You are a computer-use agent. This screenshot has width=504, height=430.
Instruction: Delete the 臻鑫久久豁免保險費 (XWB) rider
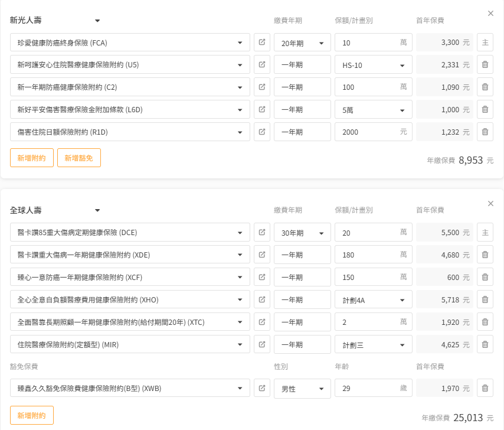pos(485,388)
